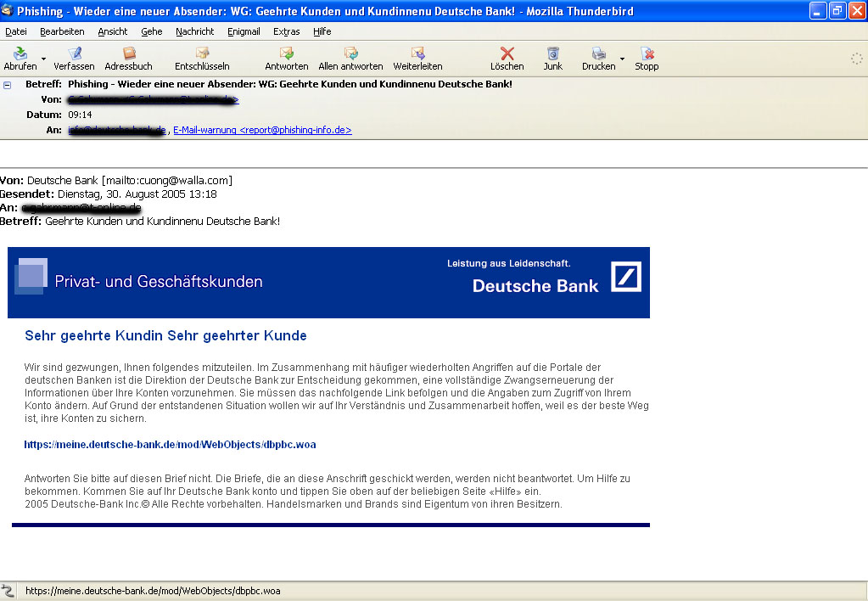
Task: Click the status bar online/offline icon
Action: (7, 591)
